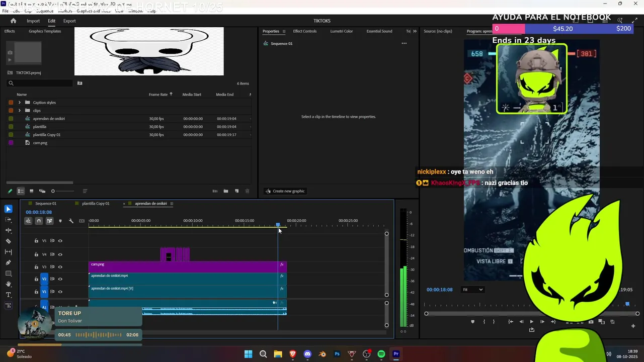
Task: Toggle project writable pencil icon
Action: (10, 191)
